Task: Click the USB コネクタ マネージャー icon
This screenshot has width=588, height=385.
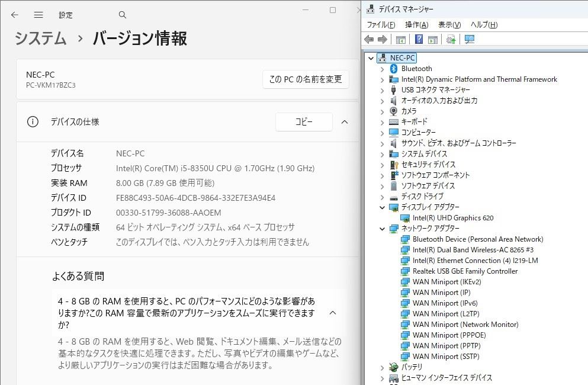Action: (x=393, y=90)
